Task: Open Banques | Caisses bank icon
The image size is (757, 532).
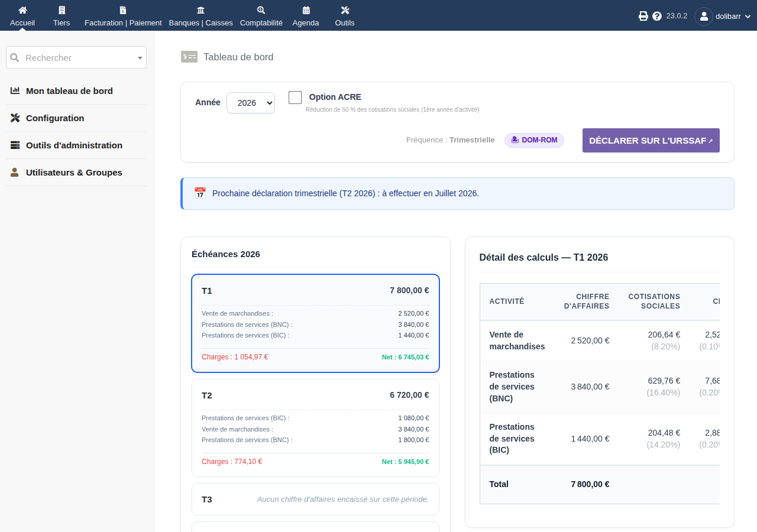Action: click(x=200, y=10)
